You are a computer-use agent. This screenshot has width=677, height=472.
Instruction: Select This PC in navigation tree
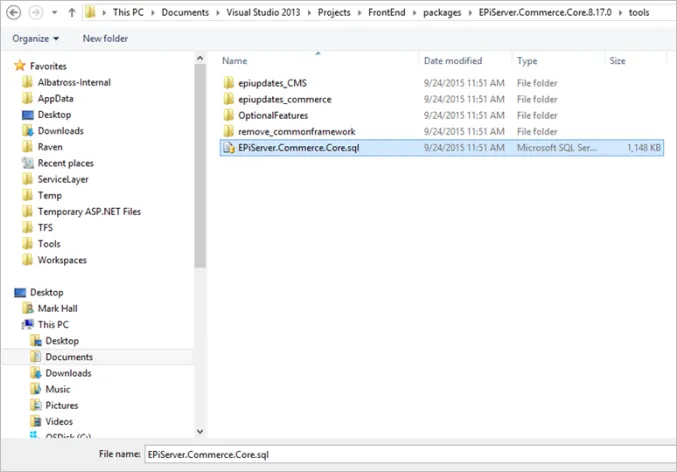point(53,324)
